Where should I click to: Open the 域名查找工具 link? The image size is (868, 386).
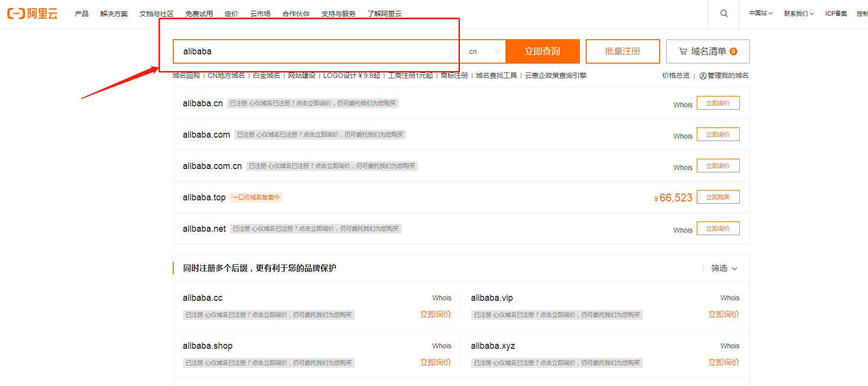tap(497, 75)
